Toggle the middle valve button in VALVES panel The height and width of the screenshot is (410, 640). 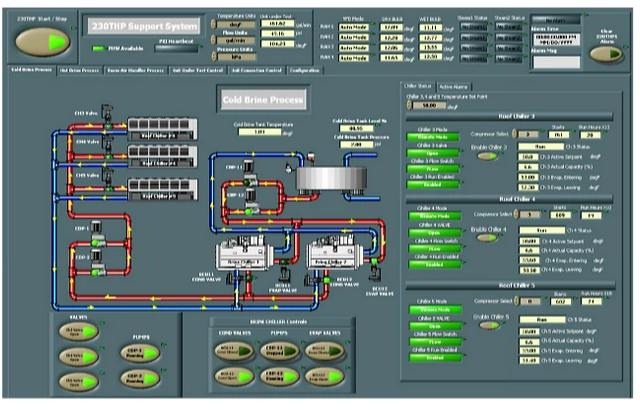[78, 357]
